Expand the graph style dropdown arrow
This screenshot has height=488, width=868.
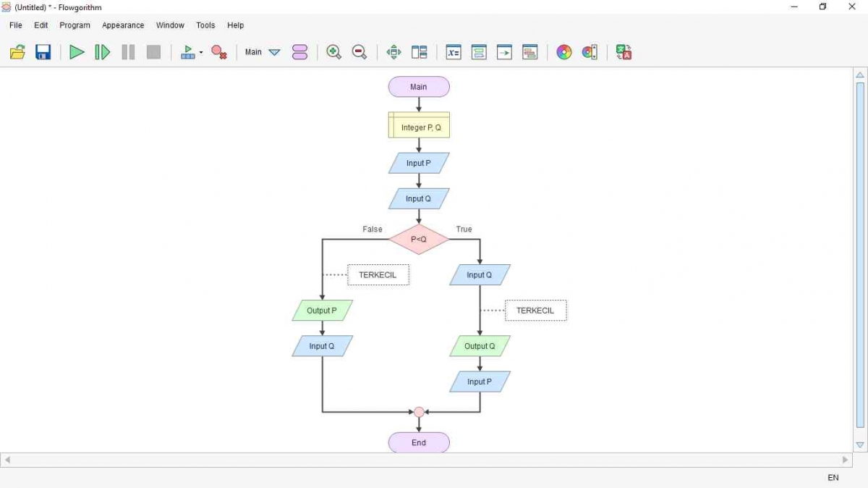coord(201,51)
